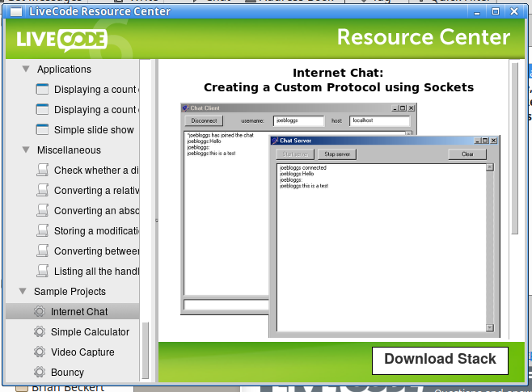Click the scroll icon beside Converting an absolute
Image resolution: width=532 pixels, height=392 pixels.
pyautogui.click(x=44, y=211)
